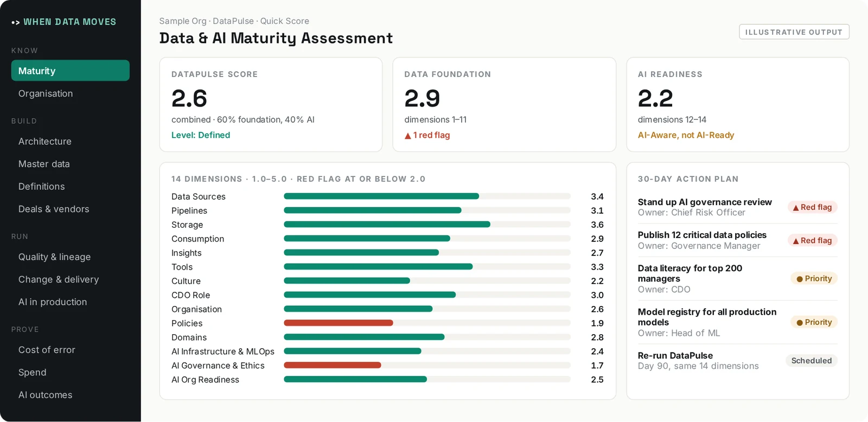Screen dimensions: 868x422
Task: Click the Data Foundation score 2.9
Action: click(x=422, y=99)
